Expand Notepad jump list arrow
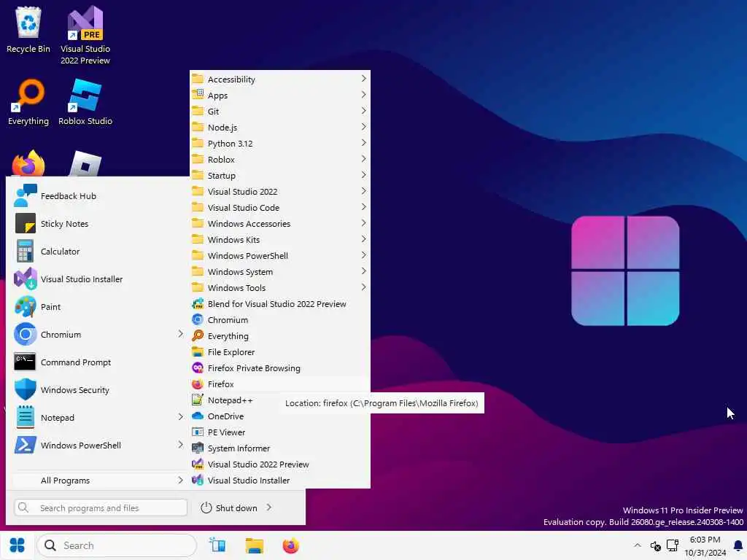 (181, 417)
